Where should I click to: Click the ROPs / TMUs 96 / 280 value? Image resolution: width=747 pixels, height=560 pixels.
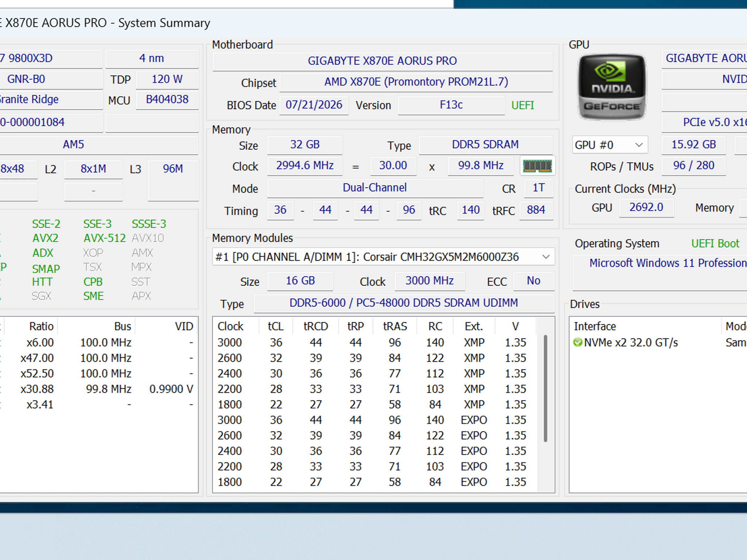point(694,166)
